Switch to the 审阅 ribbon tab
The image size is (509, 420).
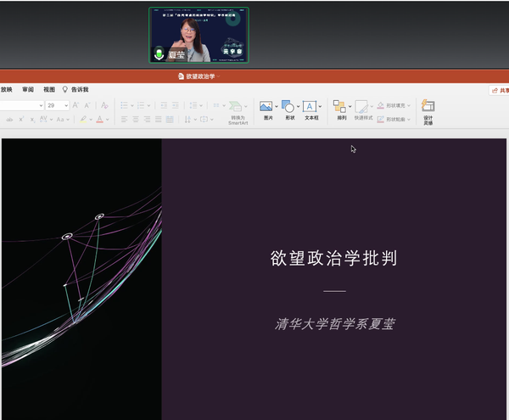28,89
